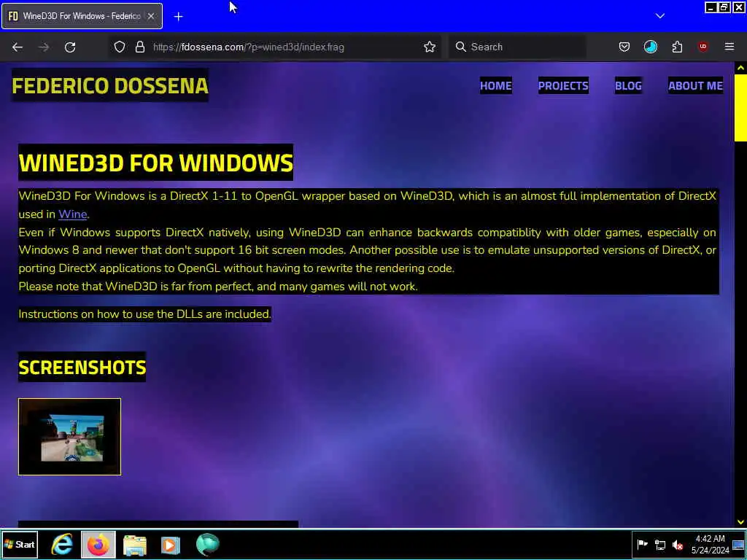Open a new browser tab
This screenshot has height=560, width=747.
click(178, 17)
